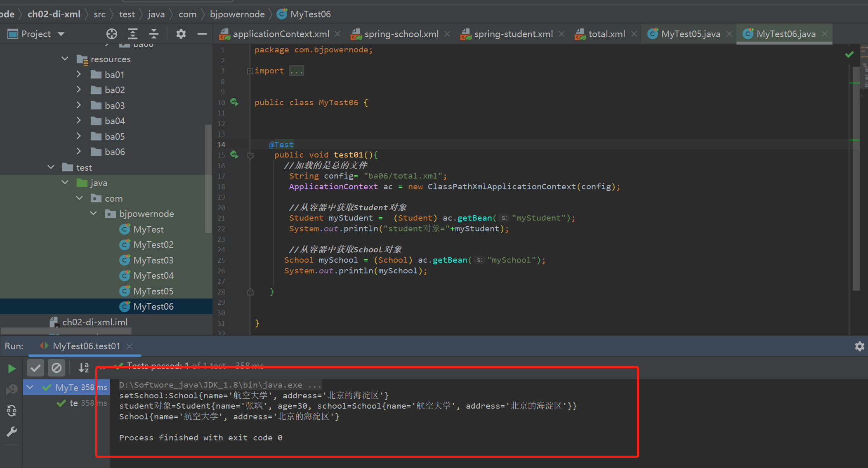Click Expand All in Project toolbar
Screen dimensions: 868x468
pyautogui.click(x=132, y=34)
